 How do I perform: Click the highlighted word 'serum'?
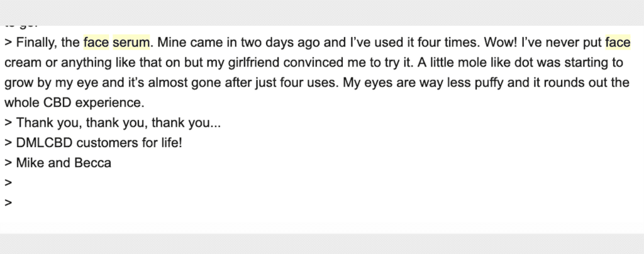[131, 43]
